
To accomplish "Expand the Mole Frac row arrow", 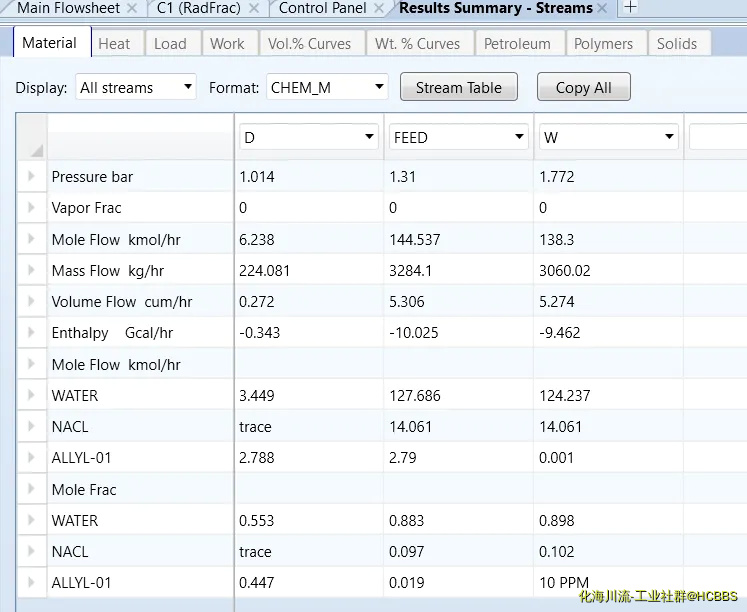I will 31,489.
